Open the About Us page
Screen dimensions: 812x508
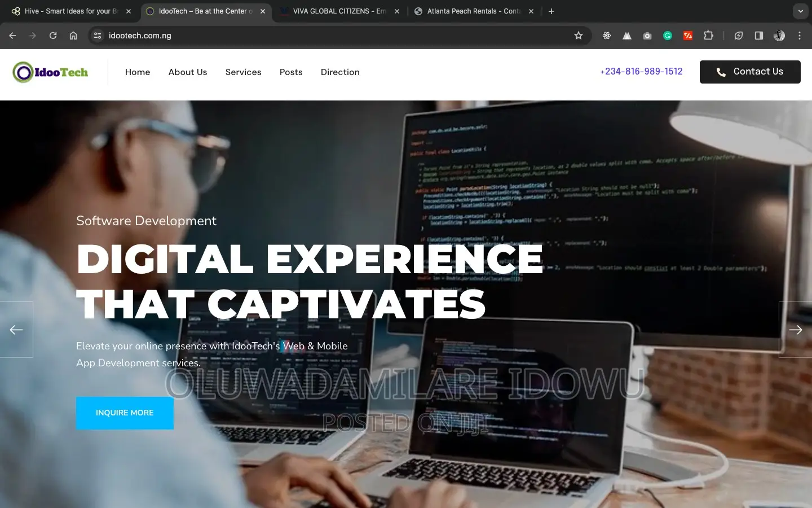(x=188, y=72)
